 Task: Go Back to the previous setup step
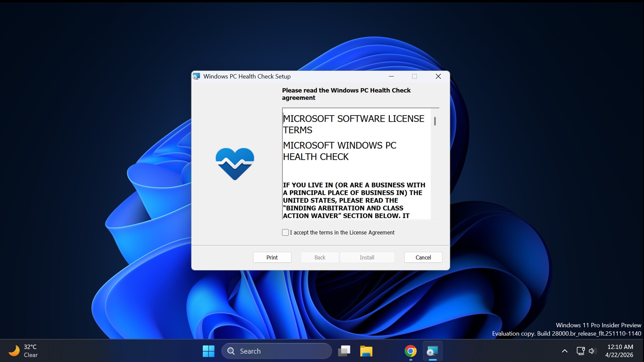pyautogui.click(x=319, y=257)
